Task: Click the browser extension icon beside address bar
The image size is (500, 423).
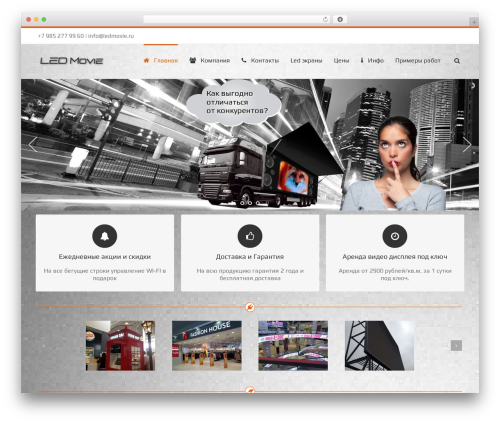Action: click(x=340, y=19)
